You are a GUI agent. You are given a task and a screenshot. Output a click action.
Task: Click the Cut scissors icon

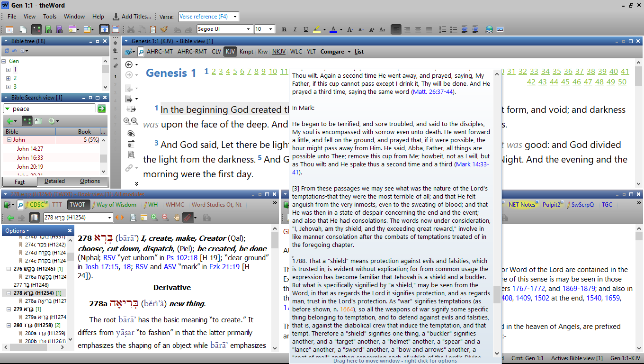131,29
